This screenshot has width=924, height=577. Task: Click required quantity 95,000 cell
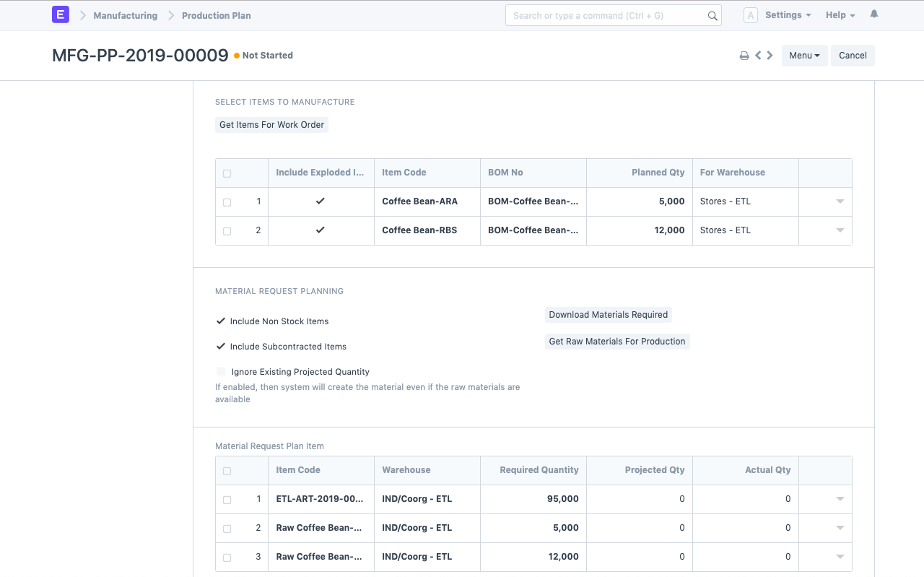[533, 499]
